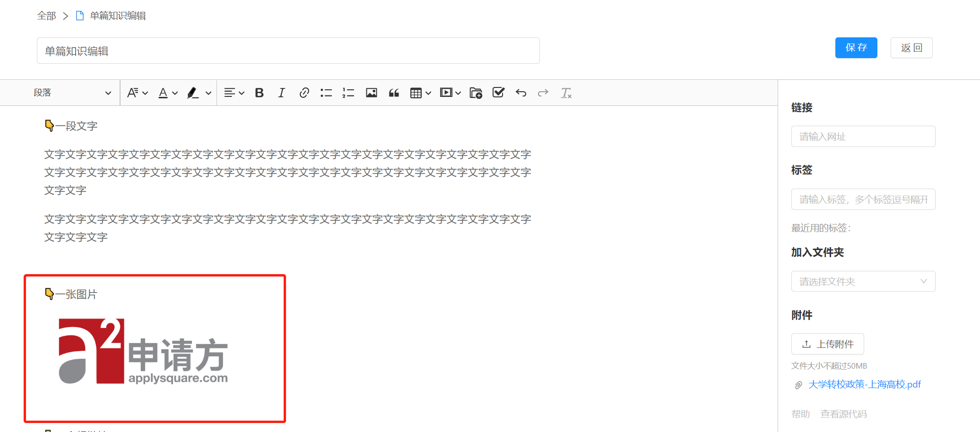980x432 pixels.
Task: Open attachment 大学转校政策-上海高校.pdf
Action: [865, 384]
